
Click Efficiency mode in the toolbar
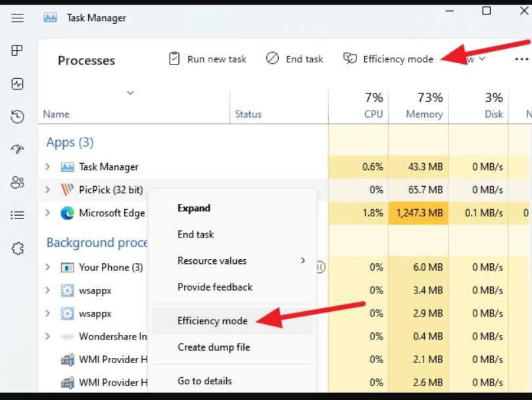pos(388,59)
